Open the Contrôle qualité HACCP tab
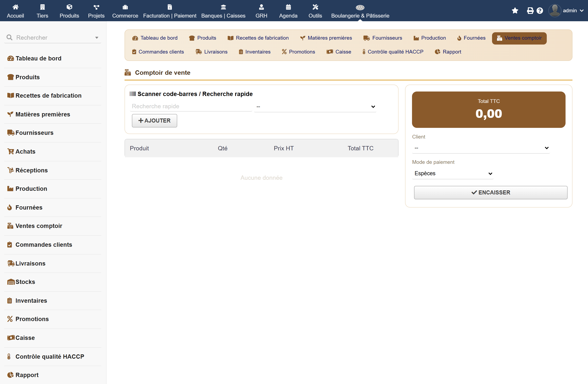 click(393, 52)
